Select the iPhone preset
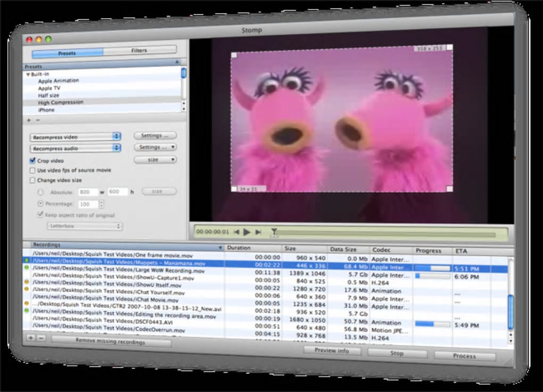Viewport: 543px width, 392px height. click(46, 110)
